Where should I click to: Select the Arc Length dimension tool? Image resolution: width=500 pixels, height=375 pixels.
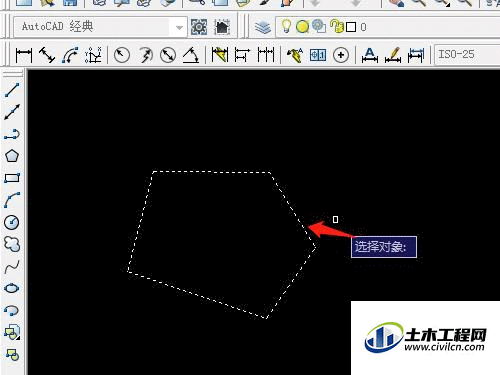click(70, 55)
